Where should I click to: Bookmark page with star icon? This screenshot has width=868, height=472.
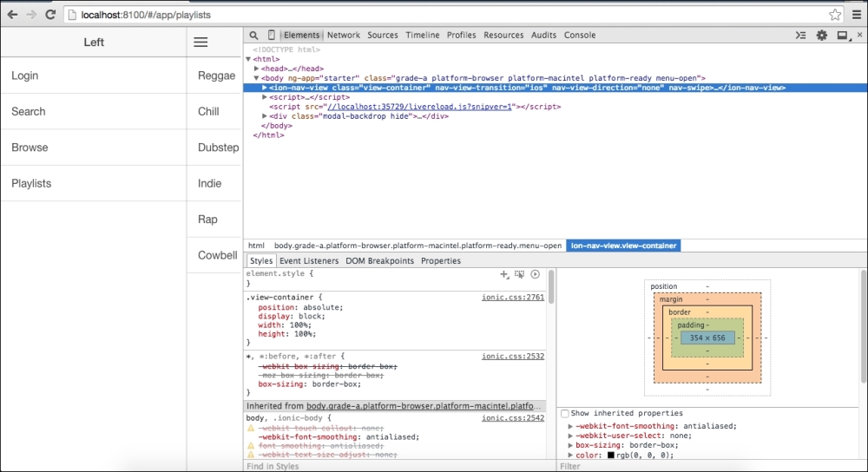835,15
